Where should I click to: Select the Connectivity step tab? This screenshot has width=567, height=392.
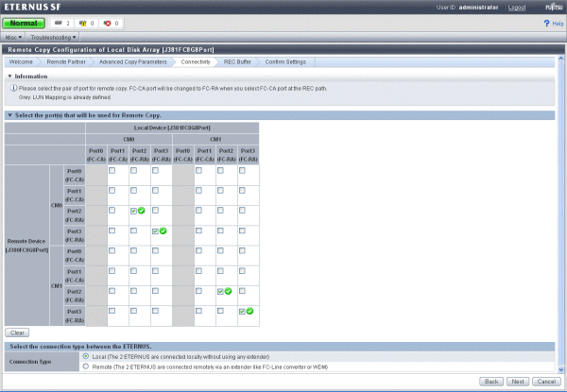tap(196, 62)
